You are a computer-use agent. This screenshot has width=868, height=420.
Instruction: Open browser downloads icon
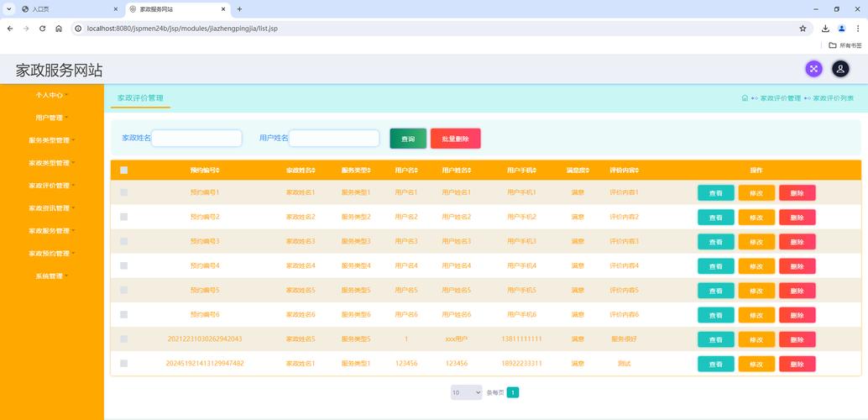tap(825, 28)
